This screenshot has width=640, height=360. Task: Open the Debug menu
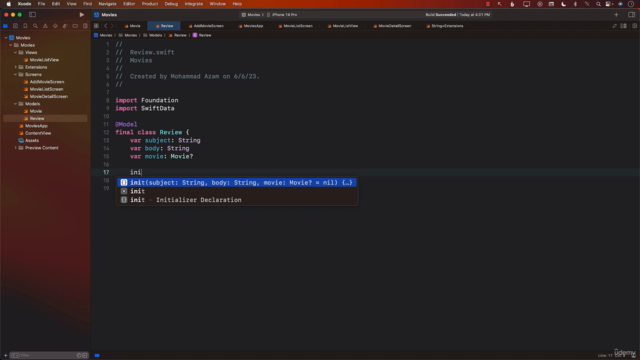click(171, 4)
